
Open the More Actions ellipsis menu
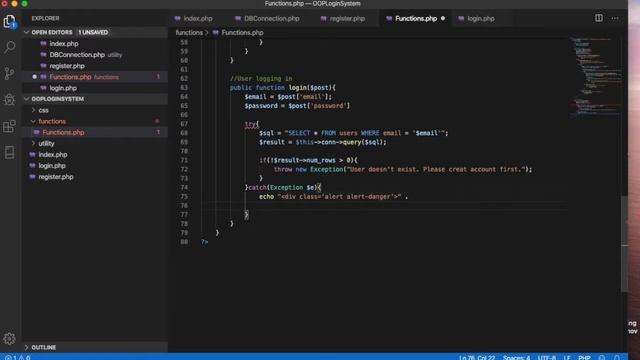[x=615, y=18]
